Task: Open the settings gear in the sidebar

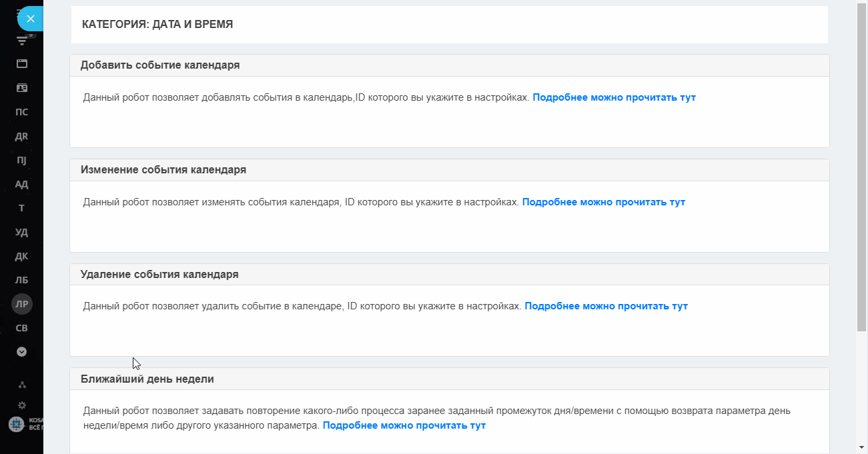Action: tap(22, 405)
